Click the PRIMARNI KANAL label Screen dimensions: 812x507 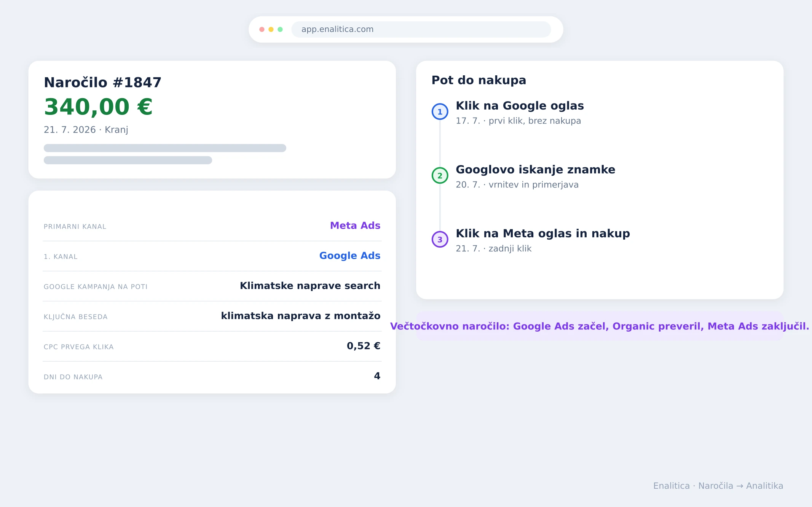coord(75,227)
